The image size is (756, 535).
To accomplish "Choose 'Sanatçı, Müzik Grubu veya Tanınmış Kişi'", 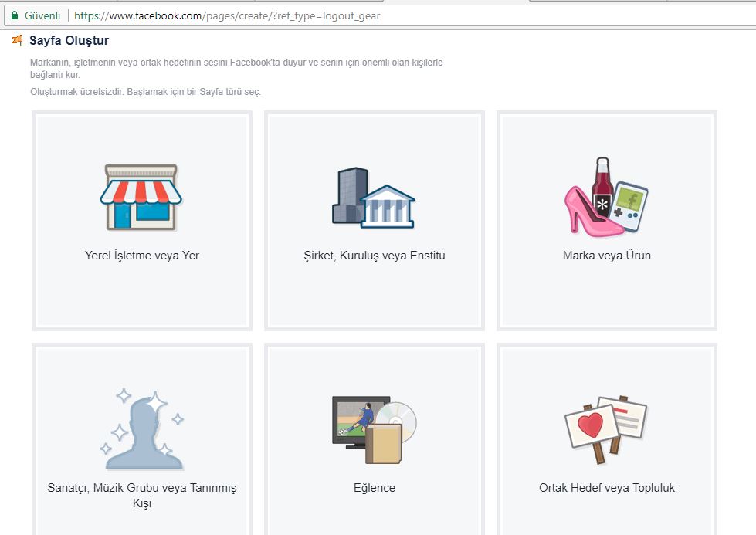I will [142, 495].
